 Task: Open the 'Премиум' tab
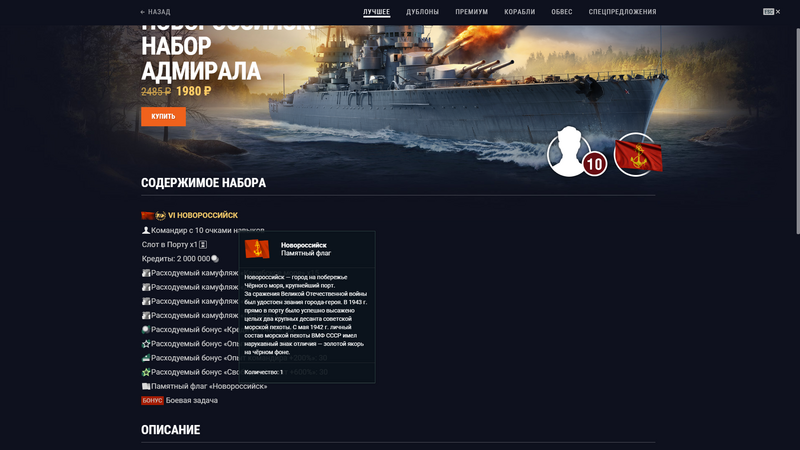[x=471, y=12]
